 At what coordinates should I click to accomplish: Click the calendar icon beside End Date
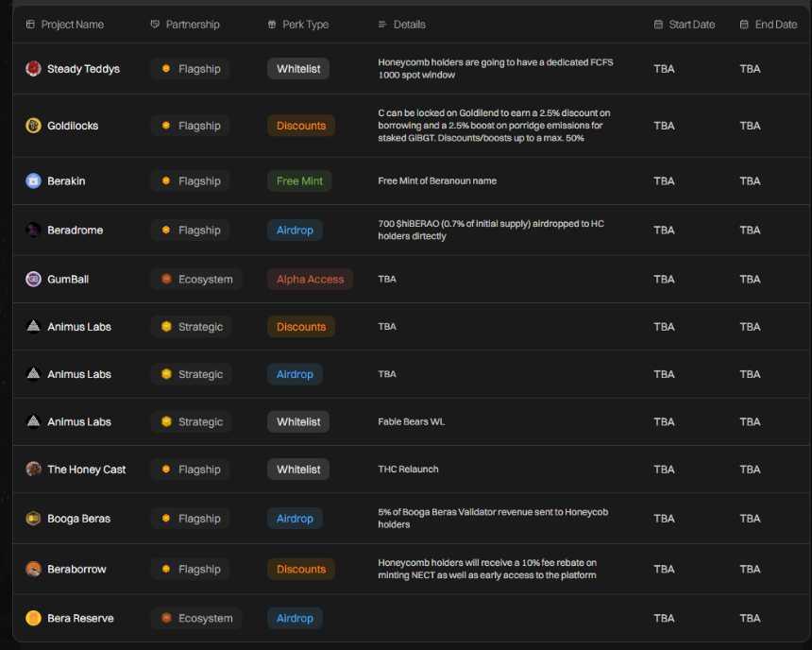(x=744, y=25)
